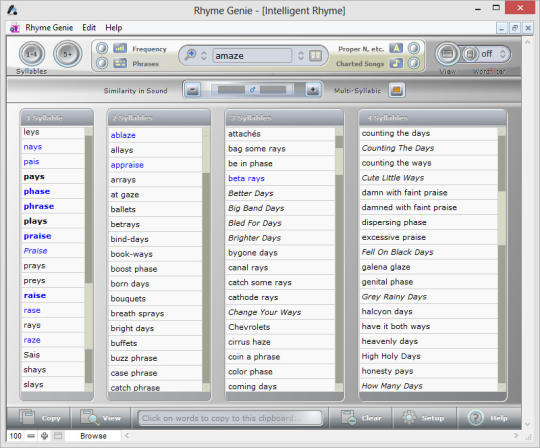This screenshot has width=540, height=448.
Task: Click the clipboard words text field
Action: pyautogui.click(x=230, y=418)
